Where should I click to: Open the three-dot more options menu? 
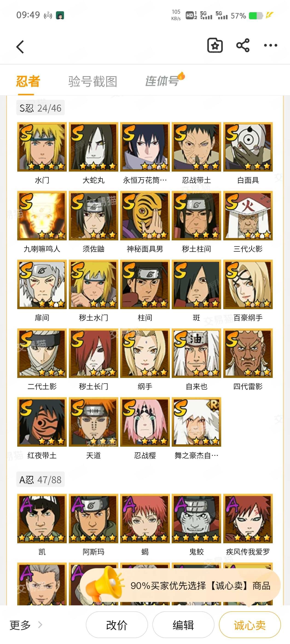tap(270, 46)
